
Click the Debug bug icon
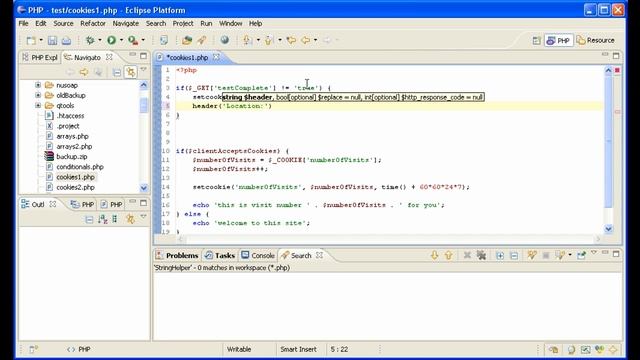[90, 40]
